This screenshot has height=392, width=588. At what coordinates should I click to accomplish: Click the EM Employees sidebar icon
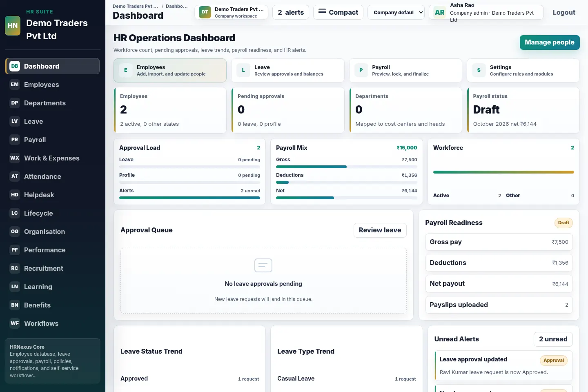(15, 85)
